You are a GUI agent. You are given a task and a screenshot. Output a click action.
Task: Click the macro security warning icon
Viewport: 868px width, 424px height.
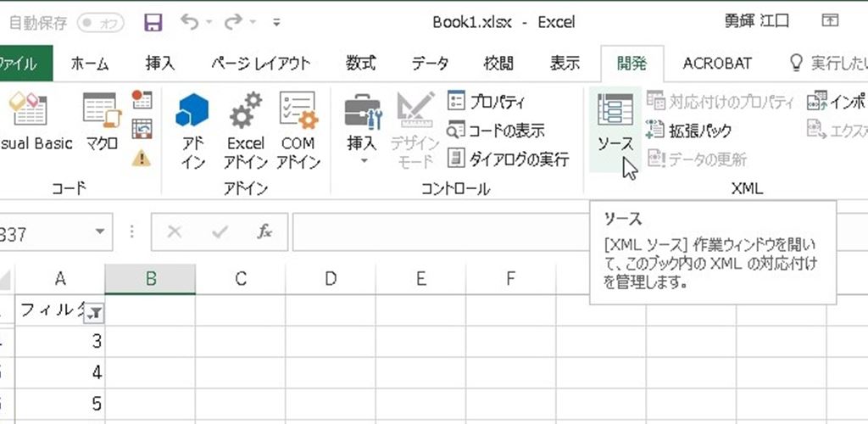click(142, 157)
